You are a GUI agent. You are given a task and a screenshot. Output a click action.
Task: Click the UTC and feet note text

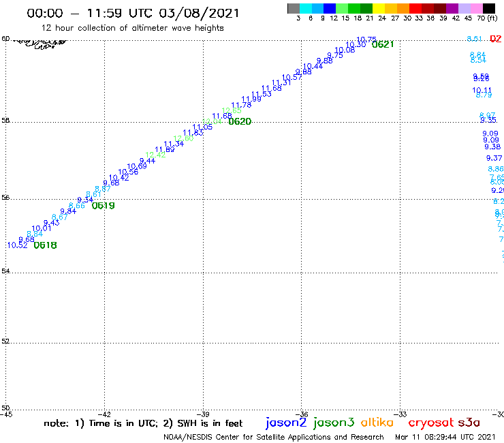tap(143, 423)
